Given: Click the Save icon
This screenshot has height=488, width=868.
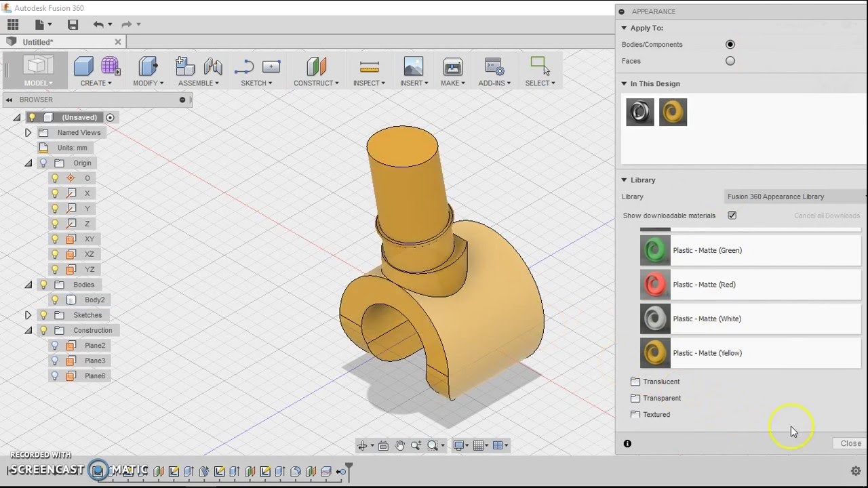Looking at the screenshot, I should (x=73, y=24).
